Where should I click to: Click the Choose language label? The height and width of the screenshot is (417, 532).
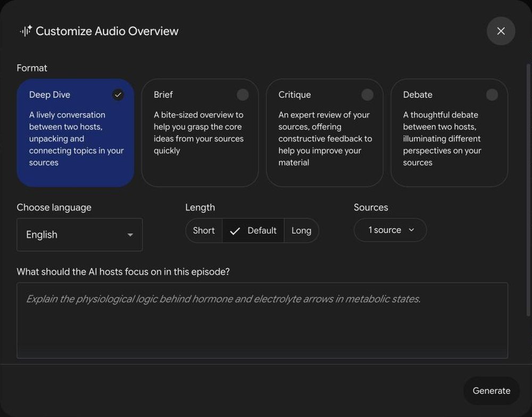tap(54, 208)
